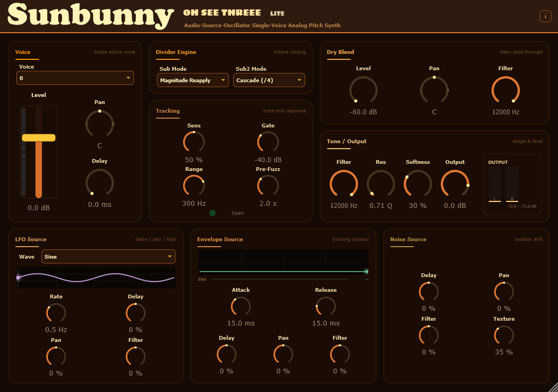Choose LFO Wave from the Sine dropdown
The image size is (558, 392).
pyautogui.click(x=108, y=256)
